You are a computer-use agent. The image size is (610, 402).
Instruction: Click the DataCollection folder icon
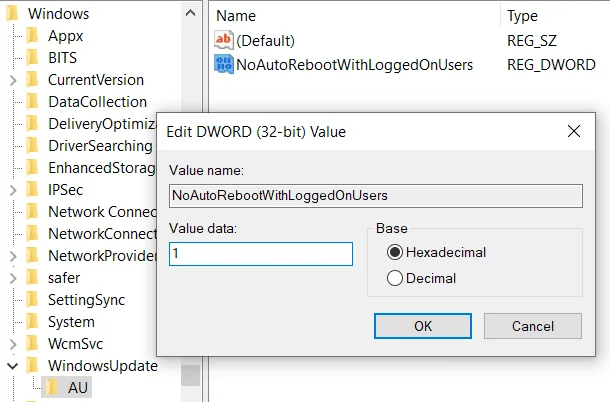coord(32,102)
